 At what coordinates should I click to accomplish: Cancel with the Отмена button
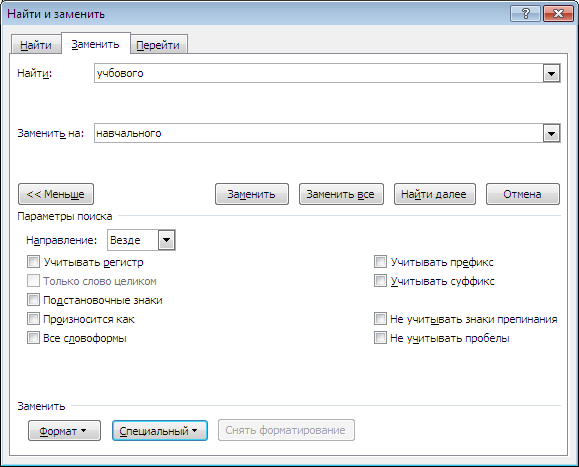click(x=523, y=194)
